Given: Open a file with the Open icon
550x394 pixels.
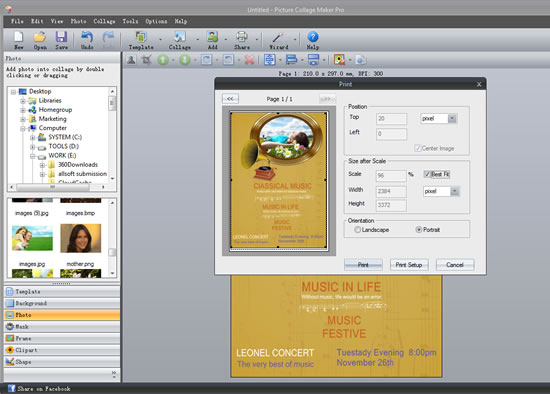Looking at the screenshot, I should coord(40,37).
